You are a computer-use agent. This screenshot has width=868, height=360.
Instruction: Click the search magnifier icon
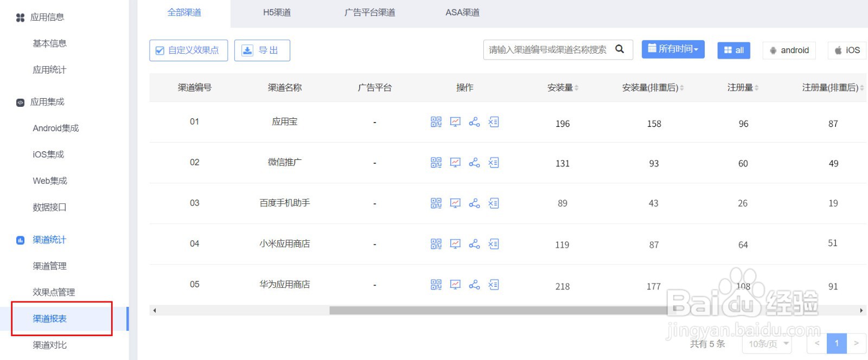[620, 49]
